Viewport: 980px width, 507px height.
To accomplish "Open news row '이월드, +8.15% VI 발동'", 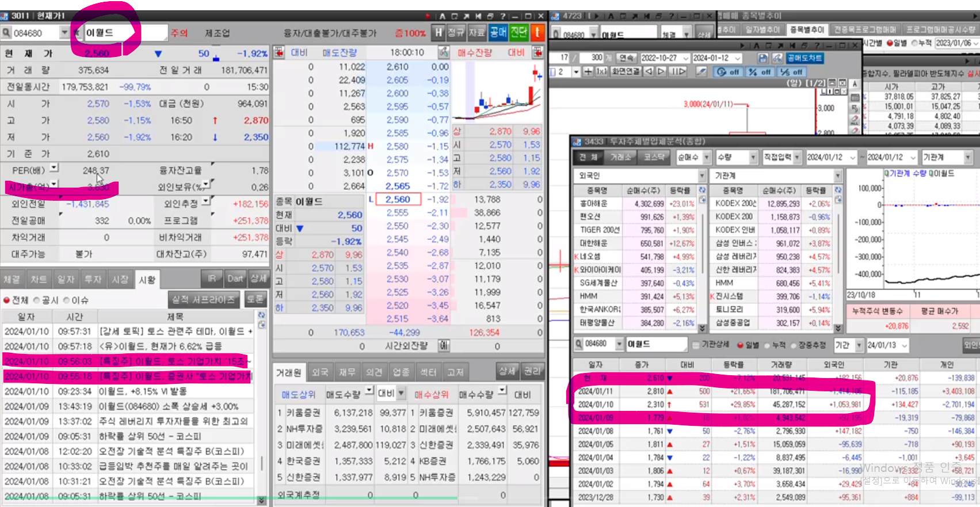I will pos(128,391).
